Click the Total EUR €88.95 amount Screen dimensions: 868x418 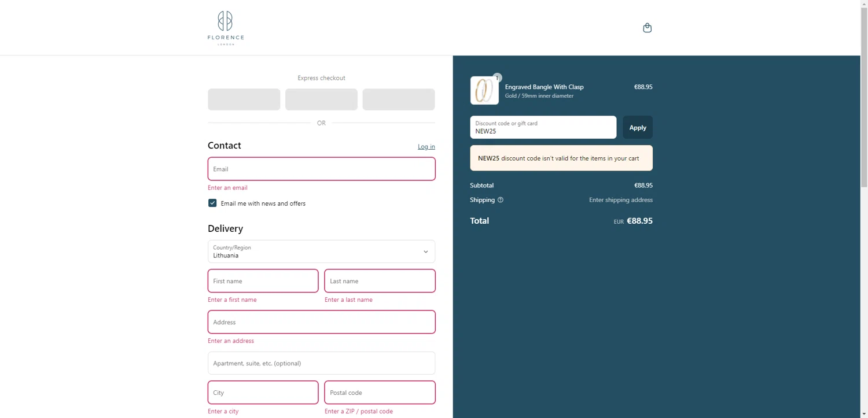point(633,221)
